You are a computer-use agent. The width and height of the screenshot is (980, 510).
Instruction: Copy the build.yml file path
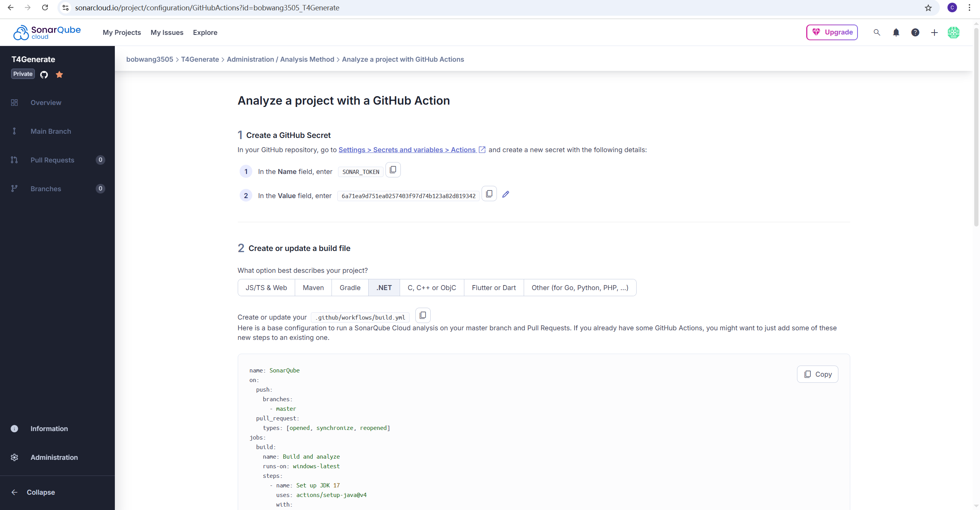point(423,315)
